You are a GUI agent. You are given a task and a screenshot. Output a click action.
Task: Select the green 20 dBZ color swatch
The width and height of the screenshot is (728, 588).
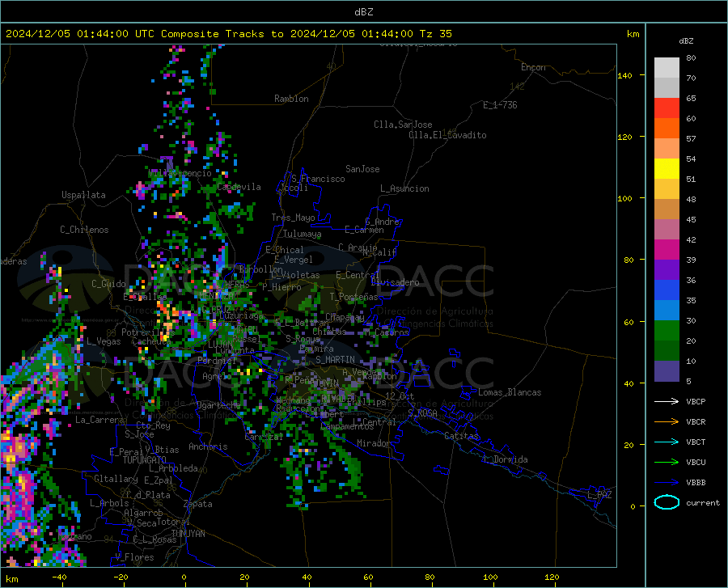tap(667, 331)
